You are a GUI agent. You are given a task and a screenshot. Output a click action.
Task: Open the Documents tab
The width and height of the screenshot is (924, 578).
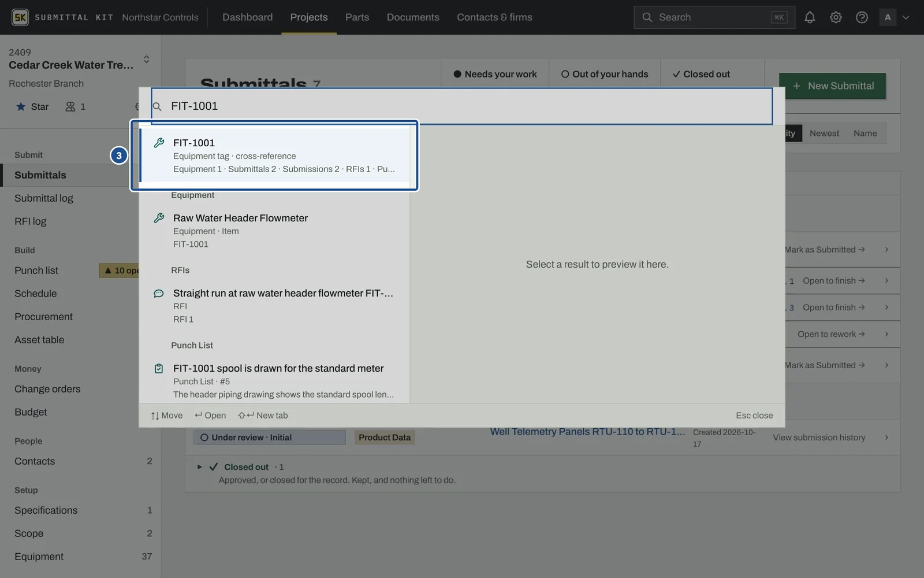413,17
